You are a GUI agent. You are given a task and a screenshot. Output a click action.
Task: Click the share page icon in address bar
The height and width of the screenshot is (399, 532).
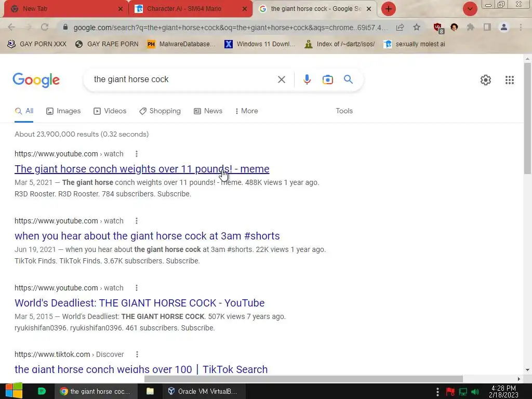tap(400, 27)
